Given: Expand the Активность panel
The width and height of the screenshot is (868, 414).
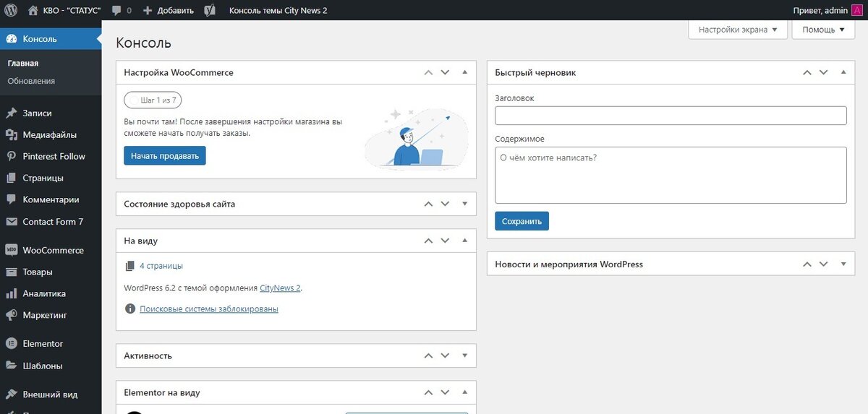Looking at the screenshot, I should coord(465,355).
